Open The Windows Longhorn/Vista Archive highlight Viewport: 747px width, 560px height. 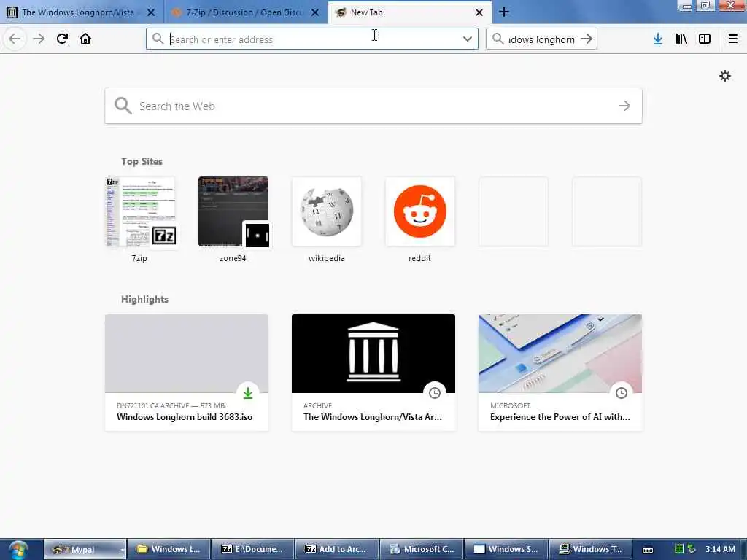point(373,373)
